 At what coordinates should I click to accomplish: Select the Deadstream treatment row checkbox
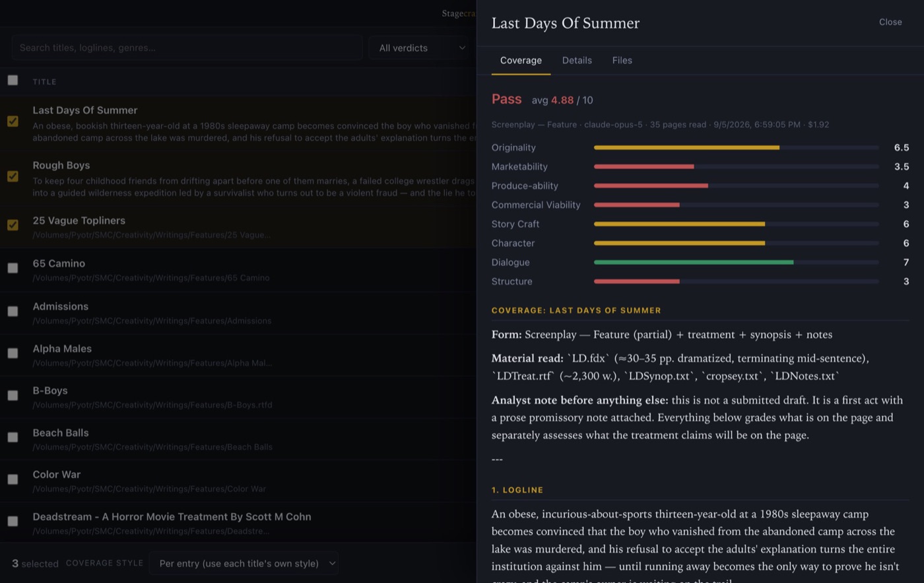13,522
